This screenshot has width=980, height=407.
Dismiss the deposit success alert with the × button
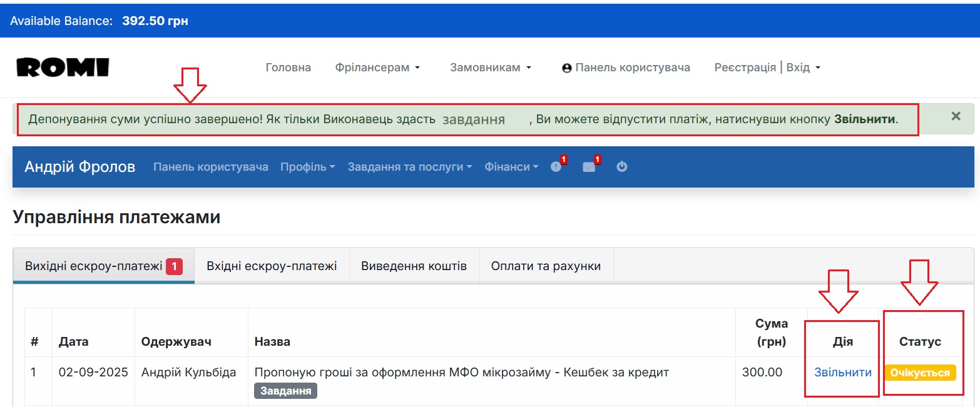[956, 116]
